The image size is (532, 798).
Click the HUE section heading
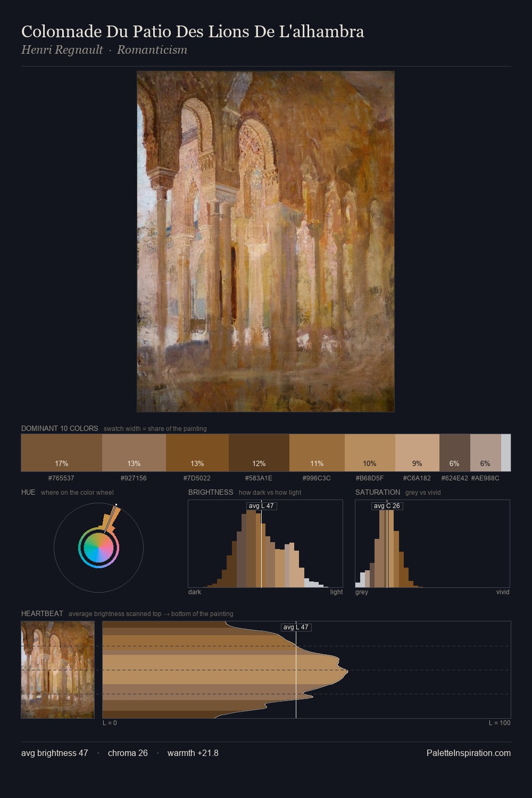[x=28, y=492]
